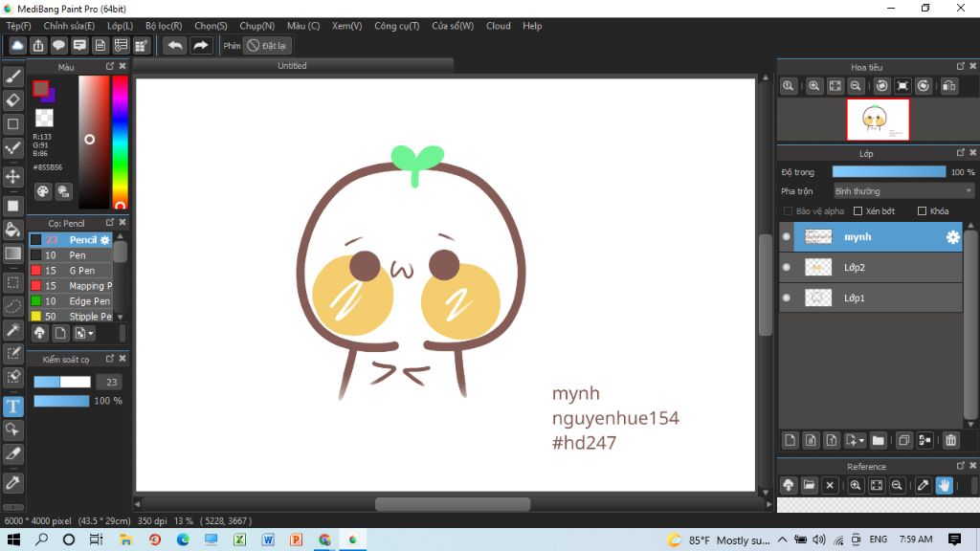Zoom out using the Hoa tiêu panel

click(x=856, y=86)
